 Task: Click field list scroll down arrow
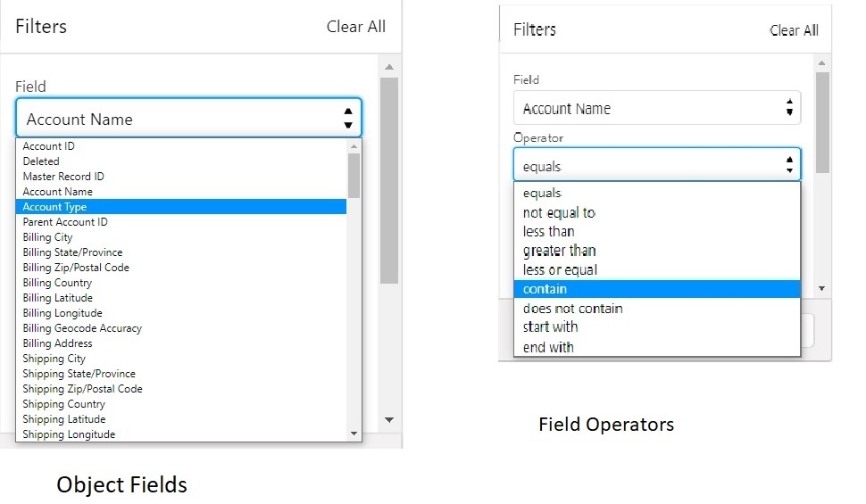point(354,434)
